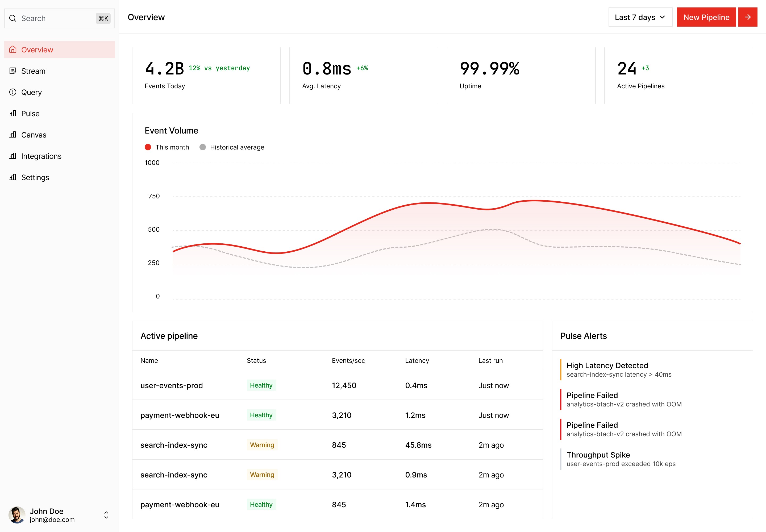Click the Stream sidebar icon
Image resolution: width=766 pixels, height=532 pixels.
[x=13, y=71]
